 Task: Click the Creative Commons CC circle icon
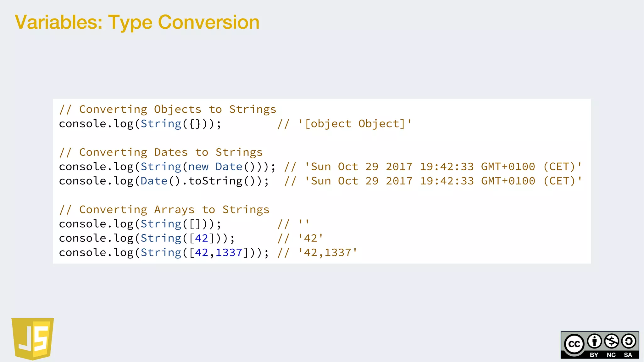point(574,344)
